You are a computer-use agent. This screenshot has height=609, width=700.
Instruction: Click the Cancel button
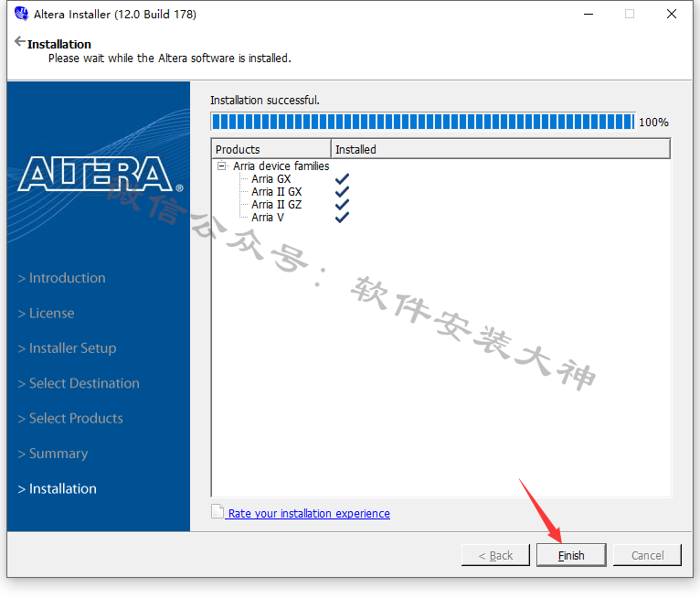pyautogui.click(x=647, y=555)
